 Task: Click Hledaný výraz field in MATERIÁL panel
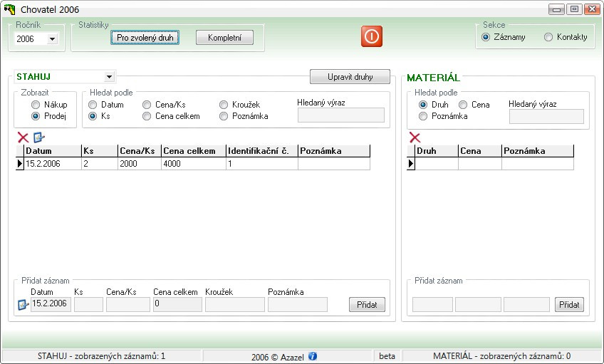point(546,117)
